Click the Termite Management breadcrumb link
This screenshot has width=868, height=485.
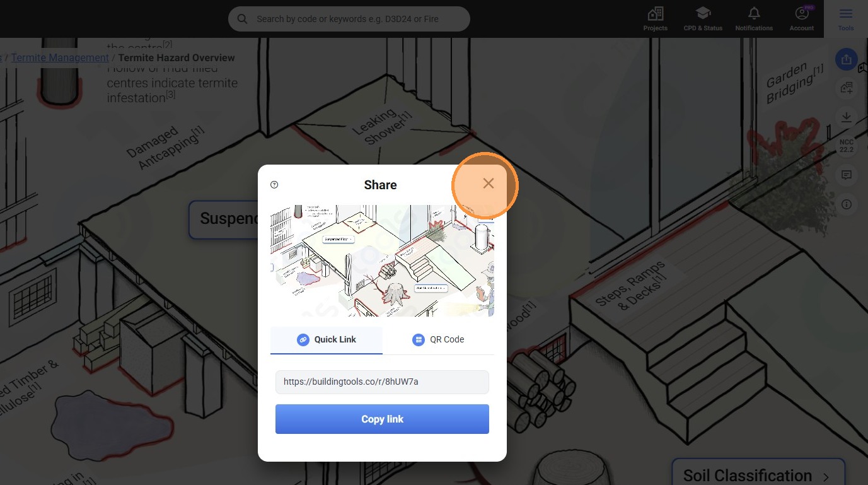click(x=60, y=57)
